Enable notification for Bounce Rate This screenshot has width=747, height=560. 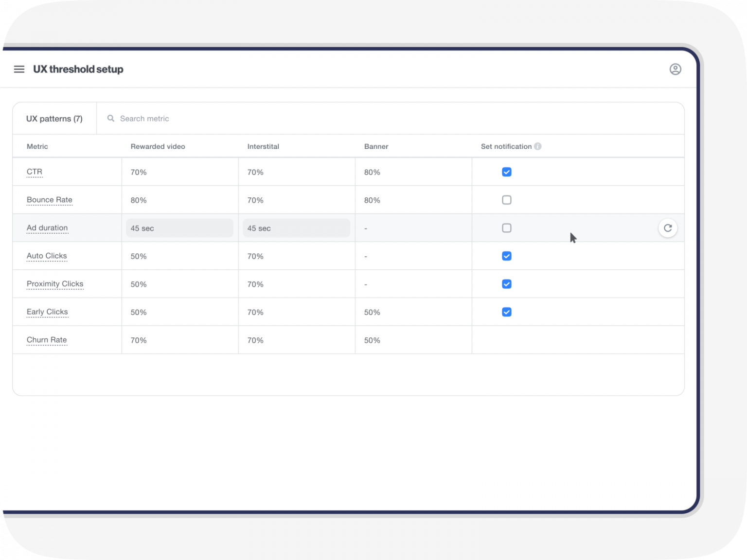click(506, 200)
